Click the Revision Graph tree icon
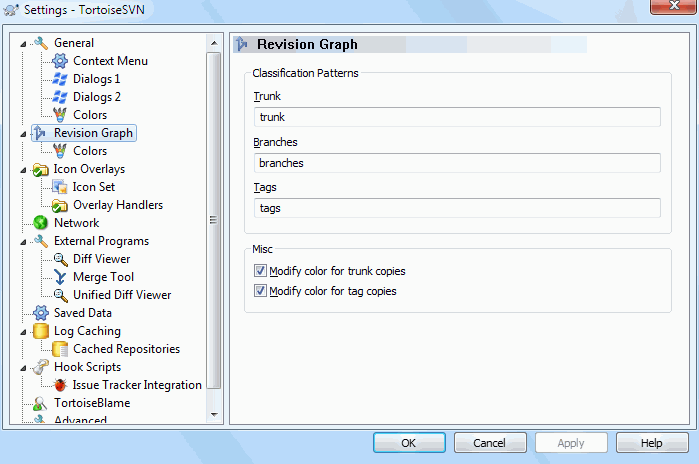This screenshot has width=699, height=464. (x=40, y=133)
